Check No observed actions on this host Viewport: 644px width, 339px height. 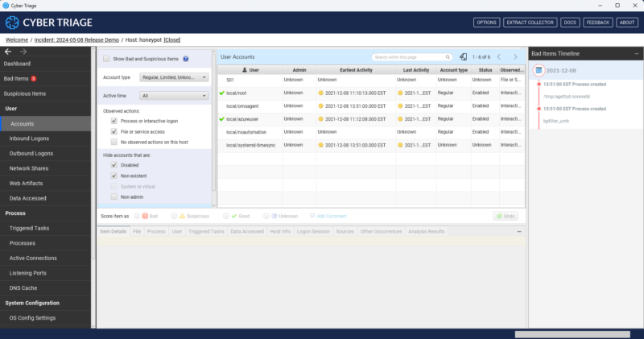pyautogui.click(x=114, y=142)
